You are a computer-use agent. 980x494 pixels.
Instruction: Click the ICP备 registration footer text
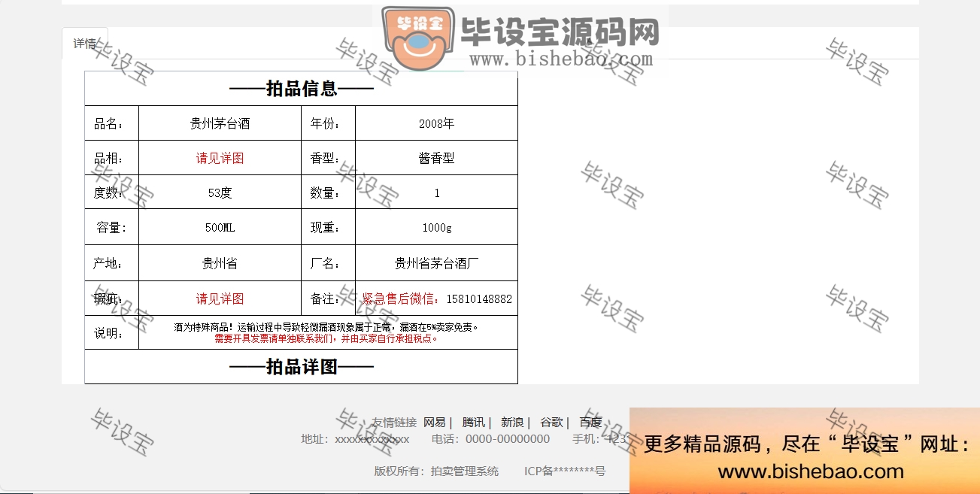coord(565,471)
